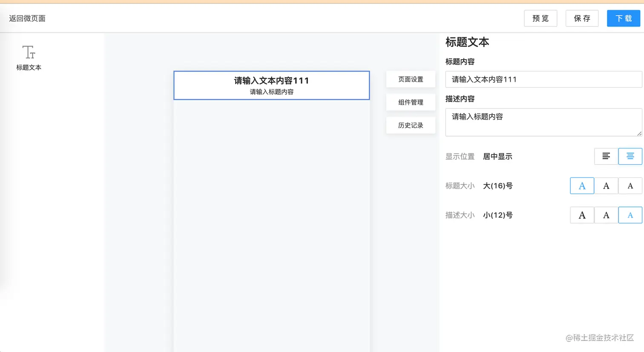
Task: Choose center alignment icon for 显示位置
Action: 630,156
